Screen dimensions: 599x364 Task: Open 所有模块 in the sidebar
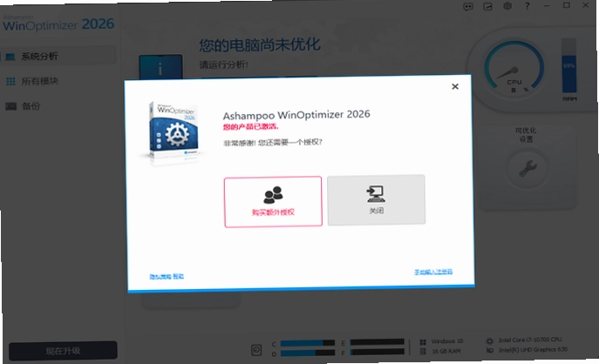(40, 81)
